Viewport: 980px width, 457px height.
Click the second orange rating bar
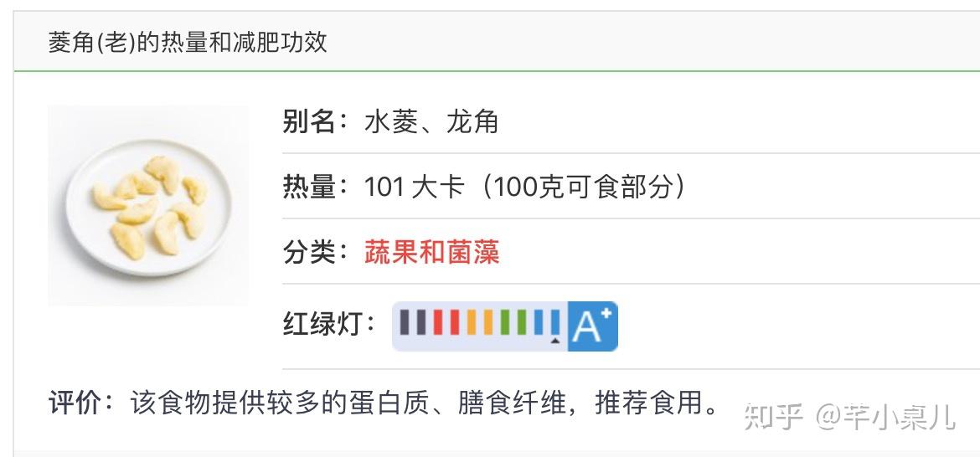click(x=488, y=322)
